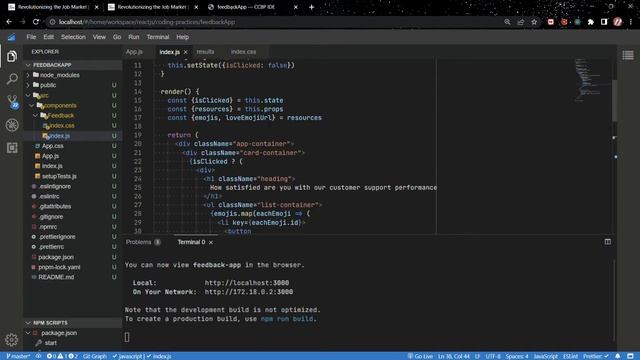Open the Debug view in activity bar
Viewport: 640px width, 360px height.
pyautogui.click(x=12, y=125)
